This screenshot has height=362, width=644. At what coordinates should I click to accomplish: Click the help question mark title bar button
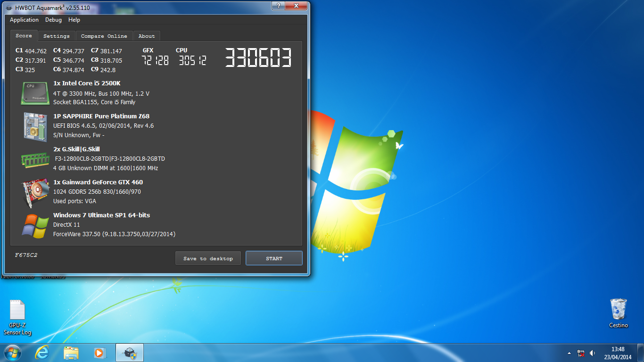[x=279, y=6]
